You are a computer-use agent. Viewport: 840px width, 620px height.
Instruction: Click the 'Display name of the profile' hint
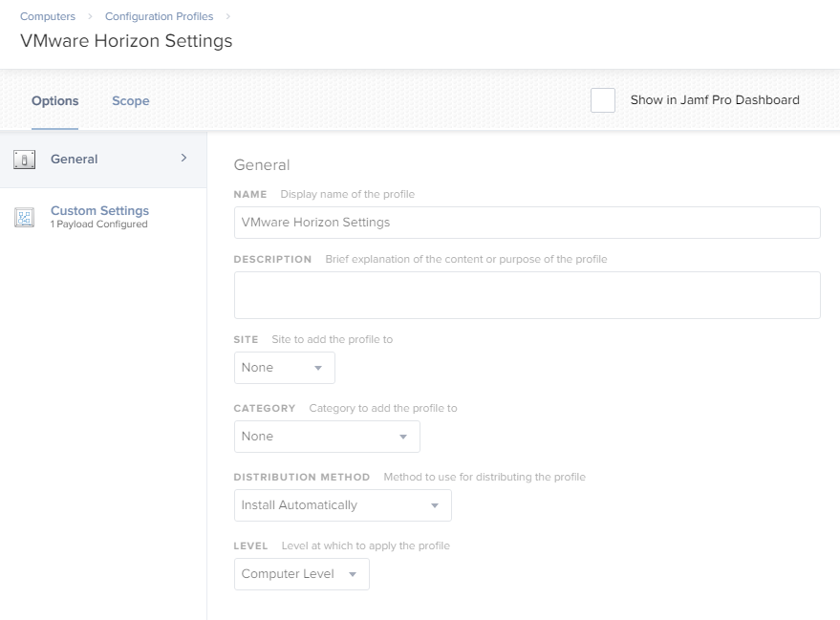click(x=348, y=194)
